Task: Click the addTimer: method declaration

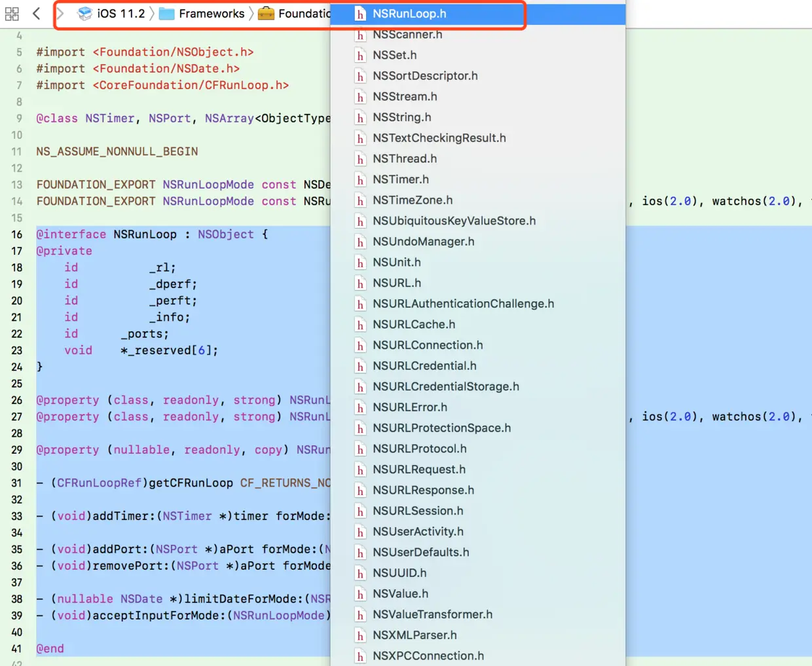Action: click(x=183, y=516)
